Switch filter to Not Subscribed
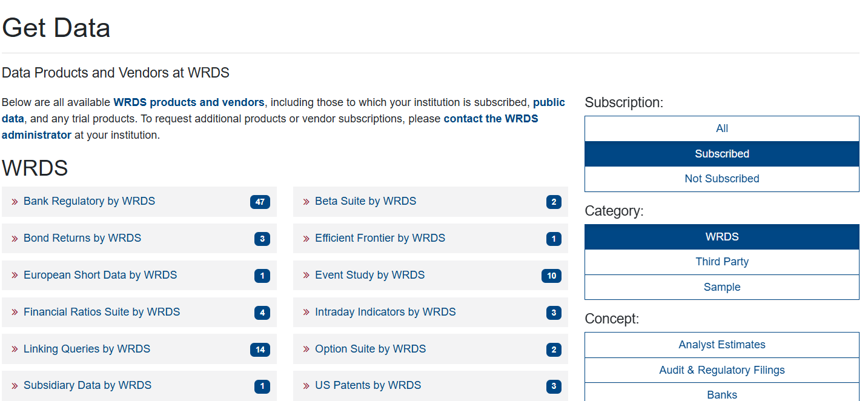 pos(721,179)
